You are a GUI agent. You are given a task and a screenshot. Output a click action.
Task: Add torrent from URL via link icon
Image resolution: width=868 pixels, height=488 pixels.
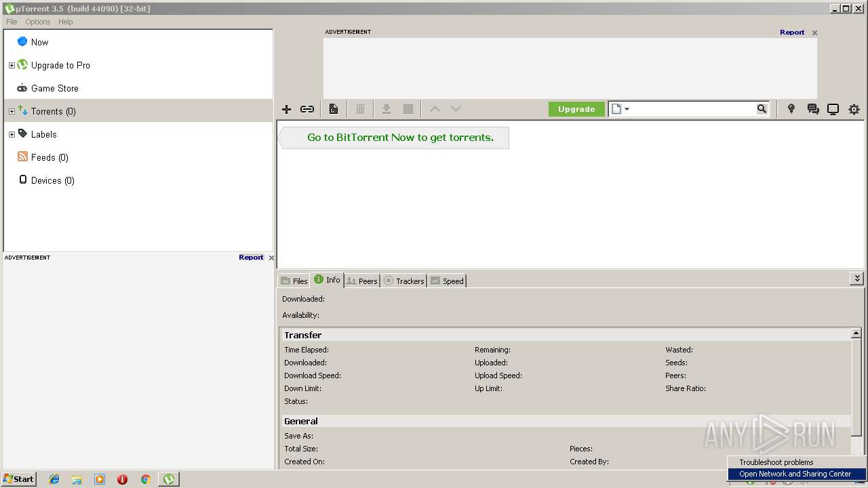307,109
